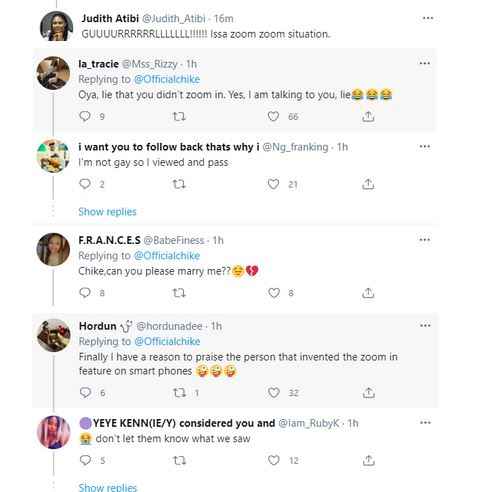The image size is (490, 492).
Task: Reply to Hordun's zoom feature tweet
Action: coord(85,393)
